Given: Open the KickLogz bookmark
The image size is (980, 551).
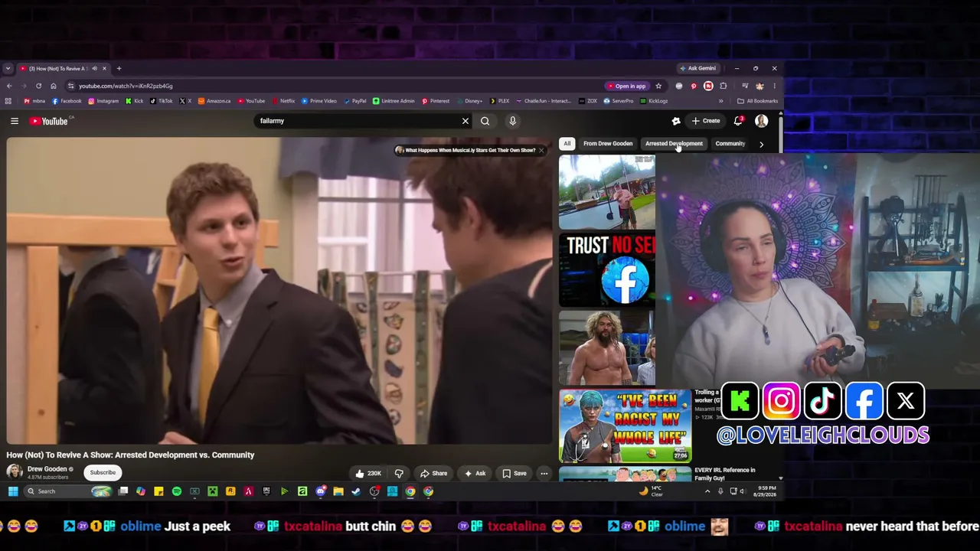Looking at the screenshot, I should [x=654, y=101].
